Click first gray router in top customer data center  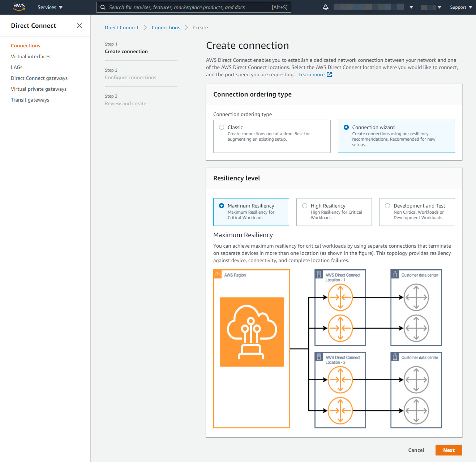(416, 297)
